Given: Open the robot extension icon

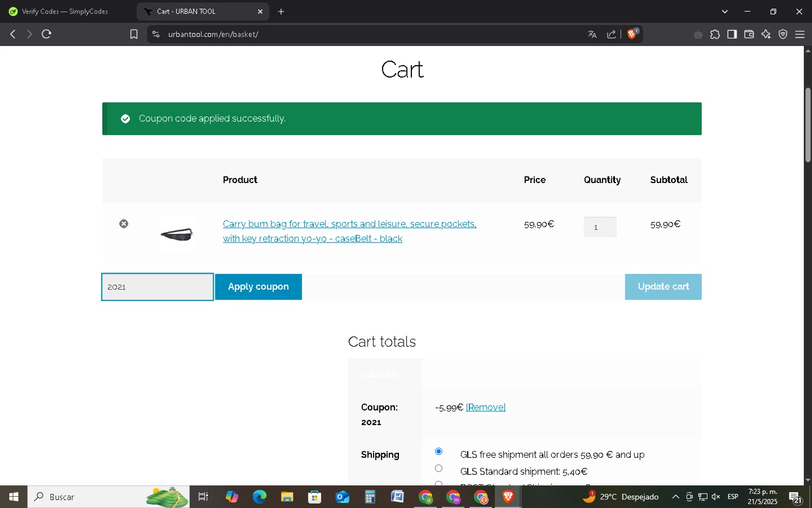Looking at the screenshot, I should click(698, 34).
